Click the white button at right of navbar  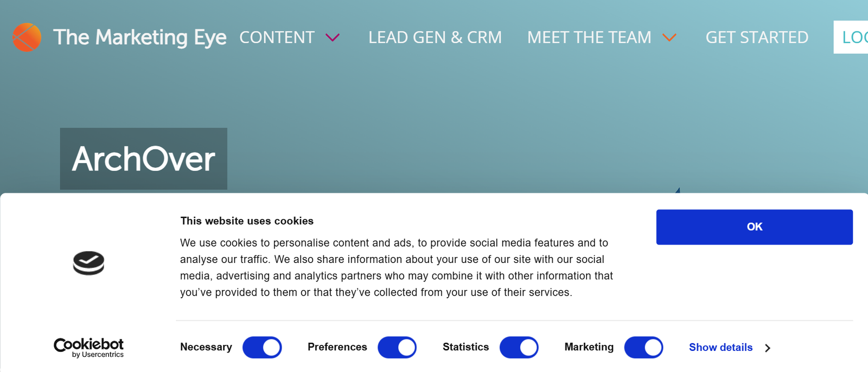point(851,37)
